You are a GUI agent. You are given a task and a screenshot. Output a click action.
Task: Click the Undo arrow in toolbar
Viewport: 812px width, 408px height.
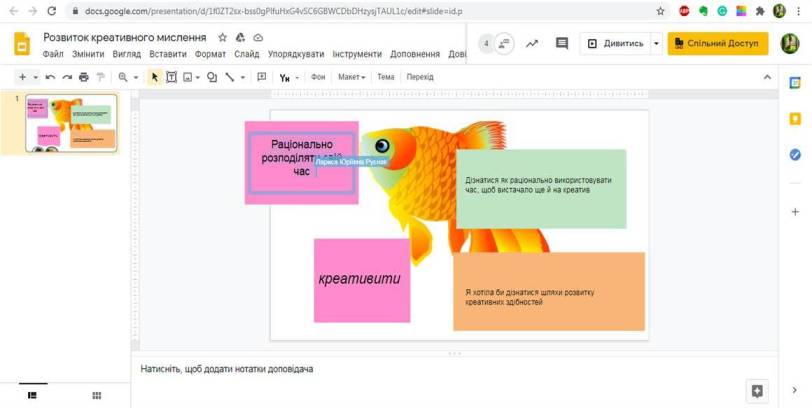[50, 77]
